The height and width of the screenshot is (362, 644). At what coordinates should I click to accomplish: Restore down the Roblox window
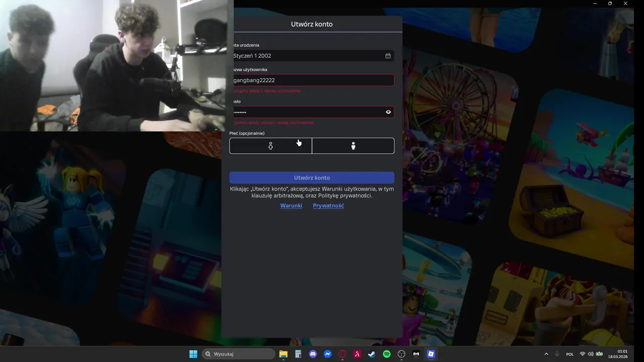[610, 4]
